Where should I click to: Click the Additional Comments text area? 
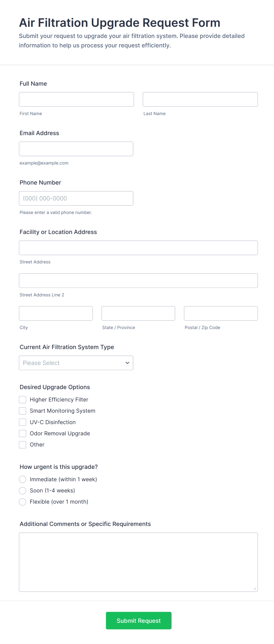tap(138, 562)
